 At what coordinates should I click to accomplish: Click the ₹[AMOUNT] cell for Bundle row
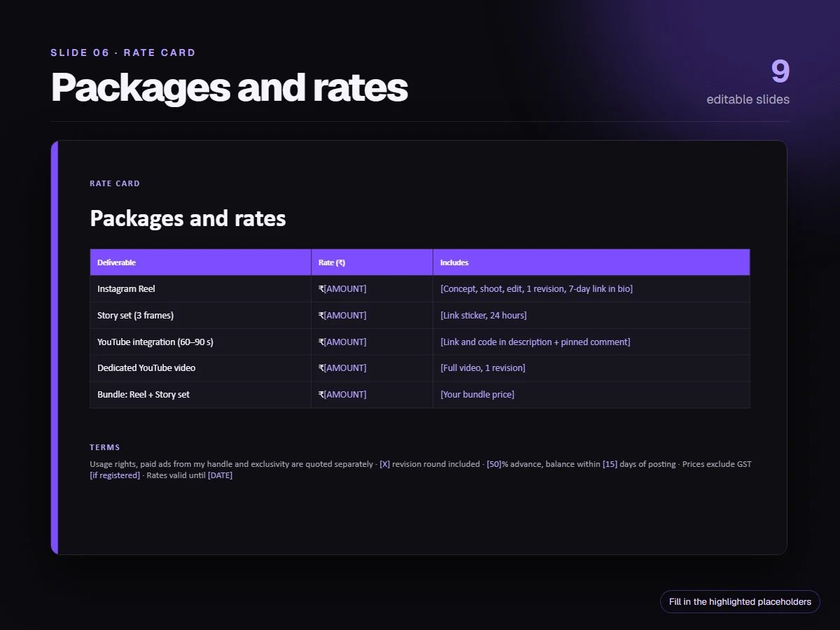[x=372, y=395]
